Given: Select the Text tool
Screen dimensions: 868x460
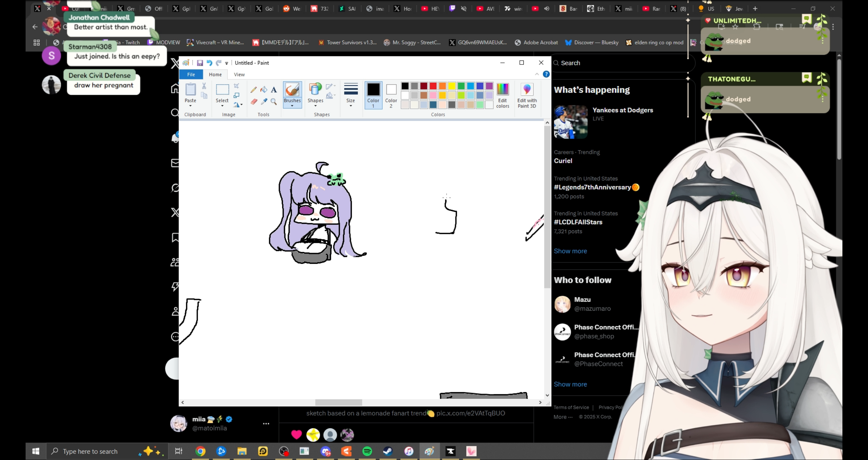Looking at the screenshot, I should pyautogui.click(x=274, y=90).
